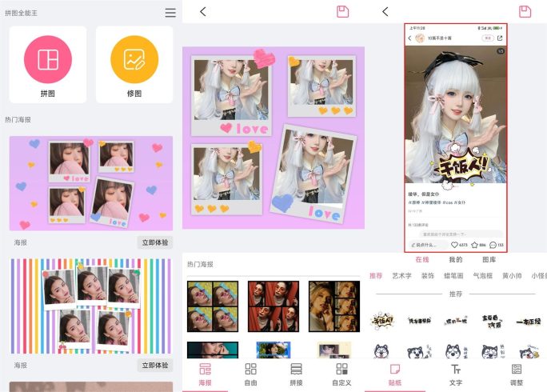Select the tilted bottom-right collage photo
Screen dimensions: 547x392
click(314, 167)
